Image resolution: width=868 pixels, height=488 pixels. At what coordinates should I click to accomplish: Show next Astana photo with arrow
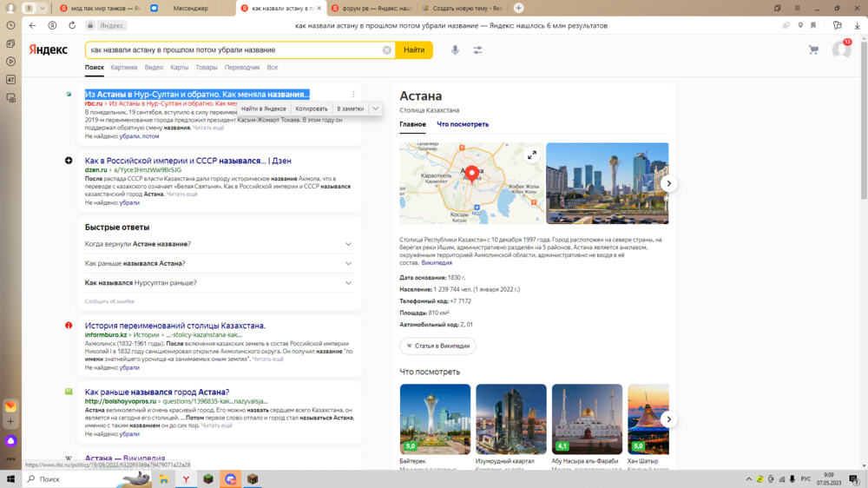coord(668,183)
